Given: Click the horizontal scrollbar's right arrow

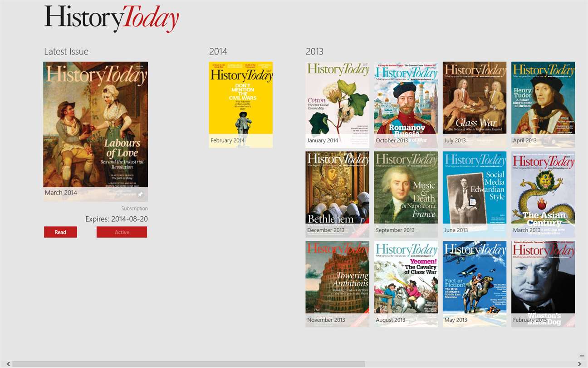Looking at the screenshot, I should point(579,364).
